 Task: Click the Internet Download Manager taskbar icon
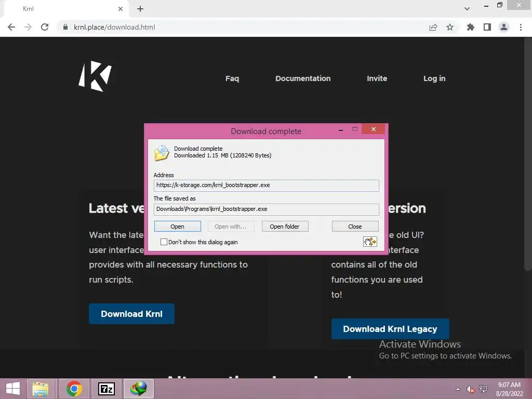(x=138, y=389)
